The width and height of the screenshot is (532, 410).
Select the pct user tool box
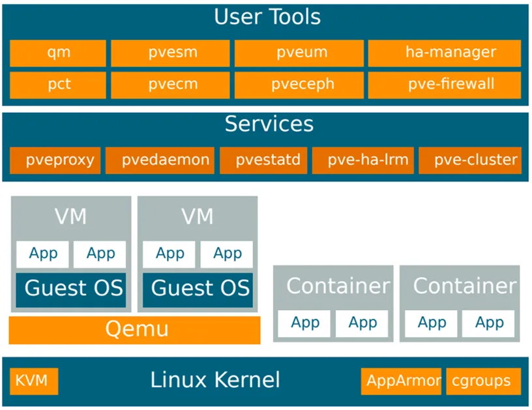(x=58, y=85)
